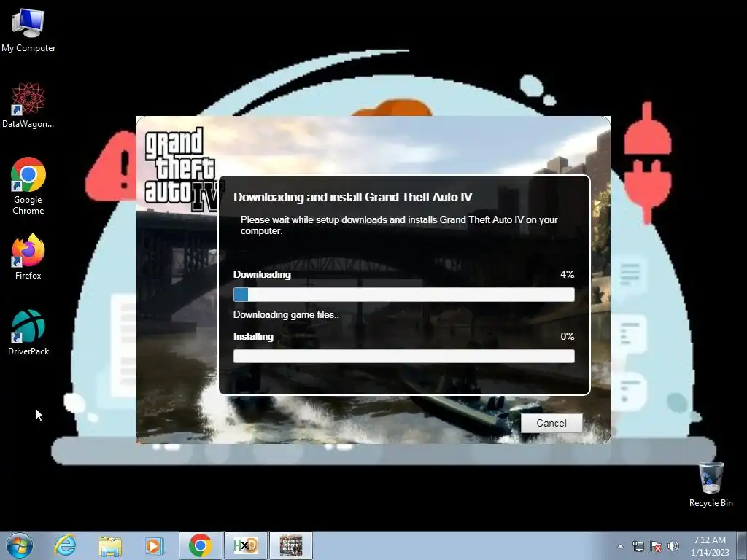Launch Internet Explorer from the taskbar

[65, 545]
